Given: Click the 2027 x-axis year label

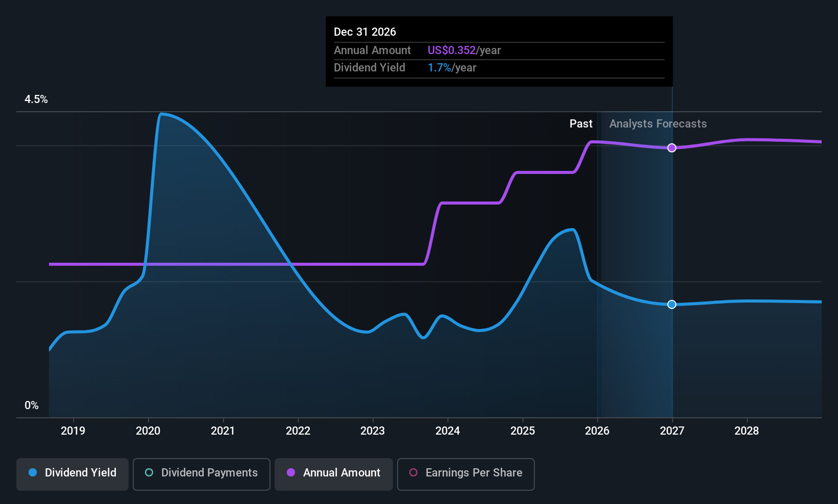Looking at the screenshot, I should click(672, 431).
